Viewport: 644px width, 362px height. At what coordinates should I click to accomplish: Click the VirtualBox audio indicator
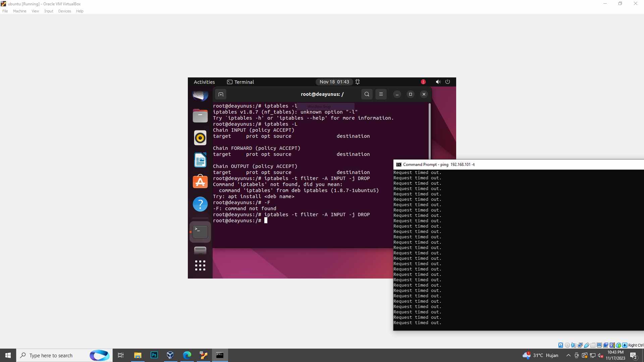[574, 345]
